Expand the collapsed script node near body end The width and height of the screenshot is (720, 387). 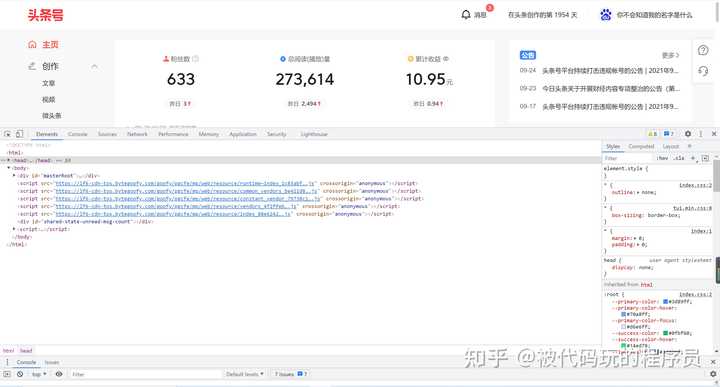click(14, 229)
